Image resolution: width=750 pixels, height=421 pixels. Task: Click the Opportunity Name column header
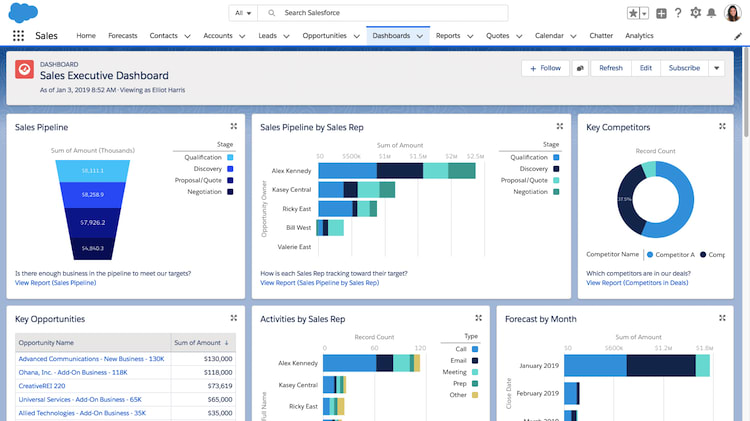pyautogui.click(x=93, y=343)
